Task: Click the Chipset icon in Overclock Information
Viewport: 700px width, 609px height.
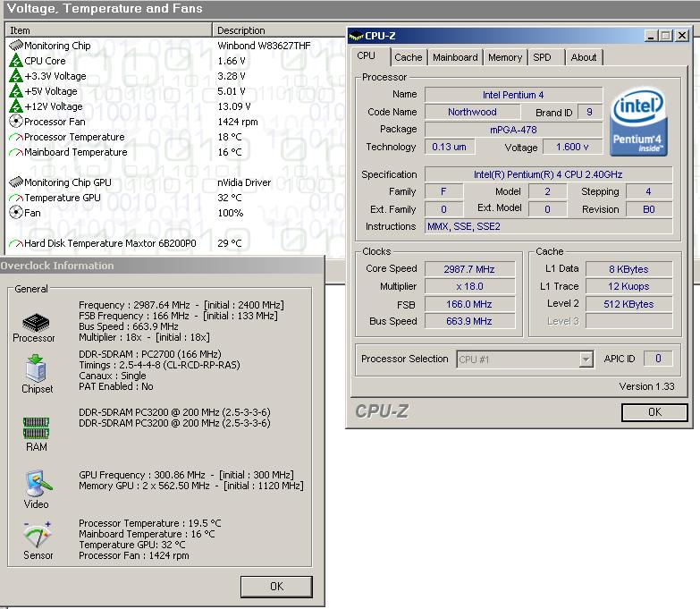Action: click(x=36, y=368)
